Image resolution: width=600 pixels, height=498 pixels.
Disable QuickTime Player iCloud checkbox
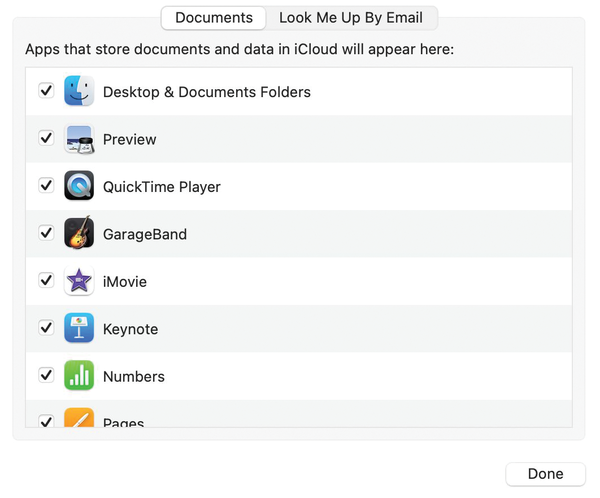point(46,185)
